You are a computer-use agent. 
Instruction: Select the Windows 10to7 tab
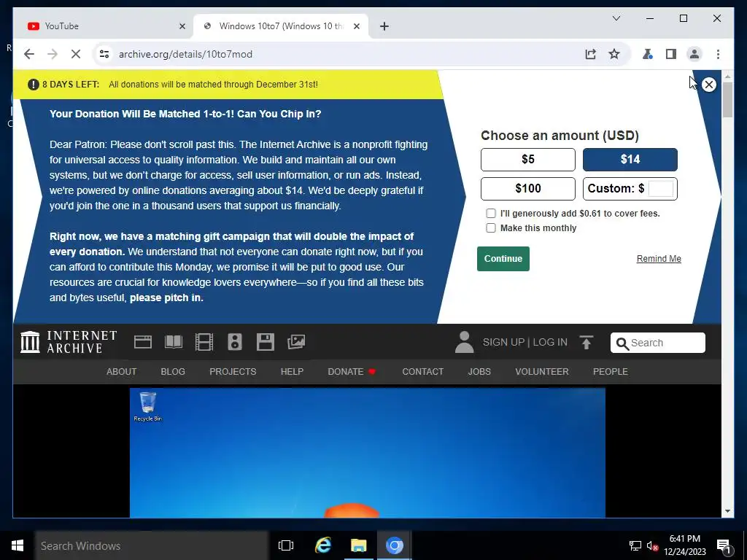tap(281, 26)
